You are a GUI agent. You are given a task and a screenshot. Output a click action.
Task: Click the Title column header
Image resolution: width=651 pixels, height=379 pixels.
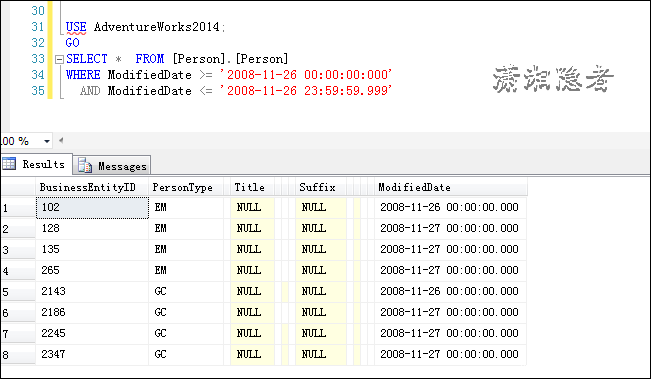point(252,187)
